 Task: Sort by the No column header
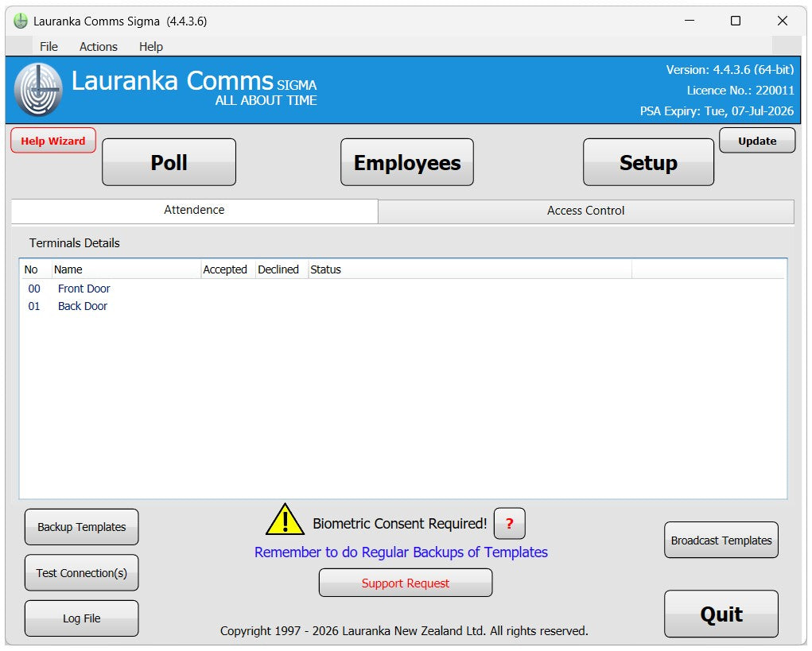coord(37,269)
